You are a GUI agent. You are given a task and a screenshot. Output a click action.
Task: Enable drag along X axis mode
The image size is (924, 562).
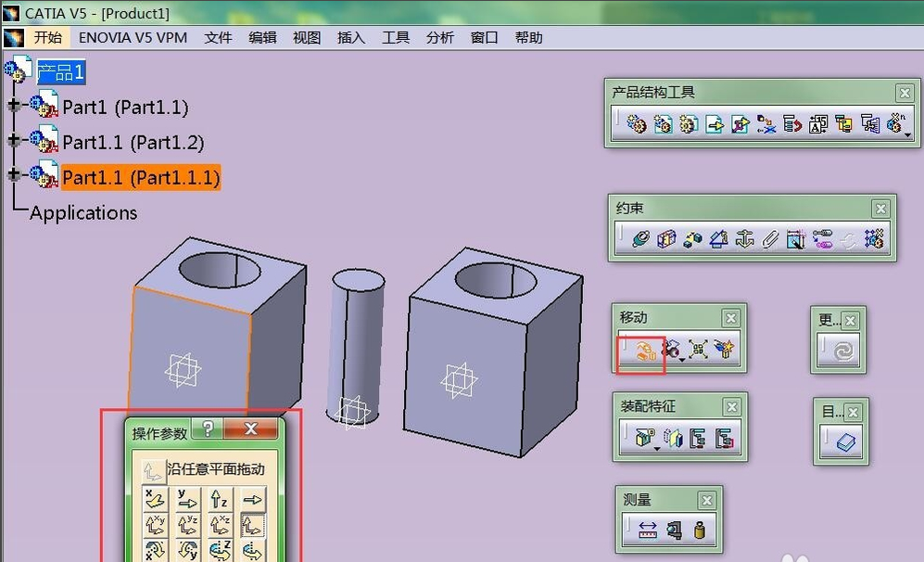(x=156, y=499)
